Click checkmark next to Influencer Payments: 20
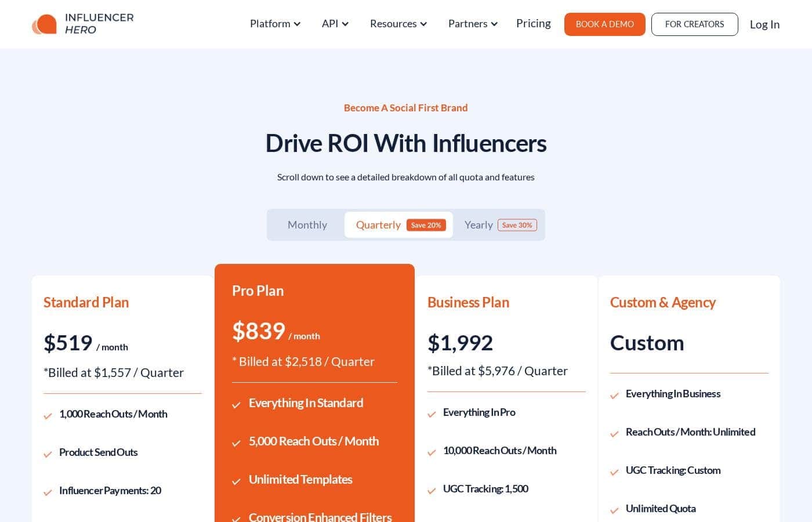The width and height of the screenshot is (812, 522). tap(48, 492)
